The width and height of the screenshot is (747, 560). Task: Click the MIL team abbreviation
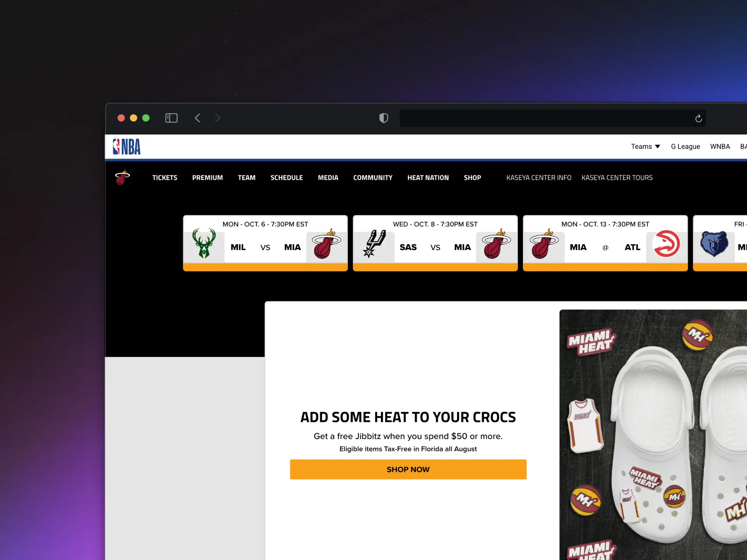pyautogui.click(x=238, y=247)
